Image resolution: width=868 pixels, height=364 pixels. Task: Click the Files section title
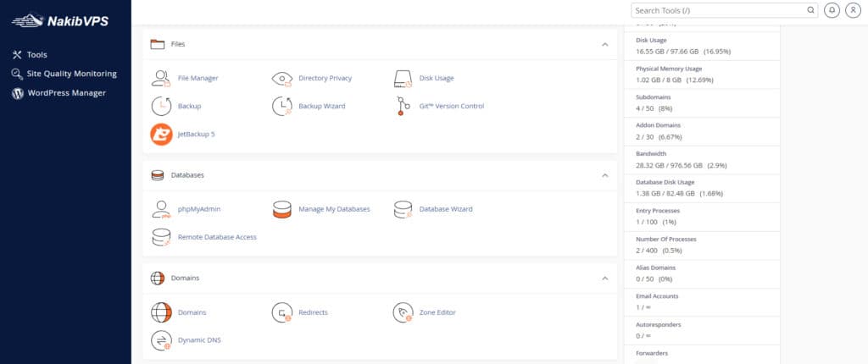pyautogui.click(x=178, y=44)
